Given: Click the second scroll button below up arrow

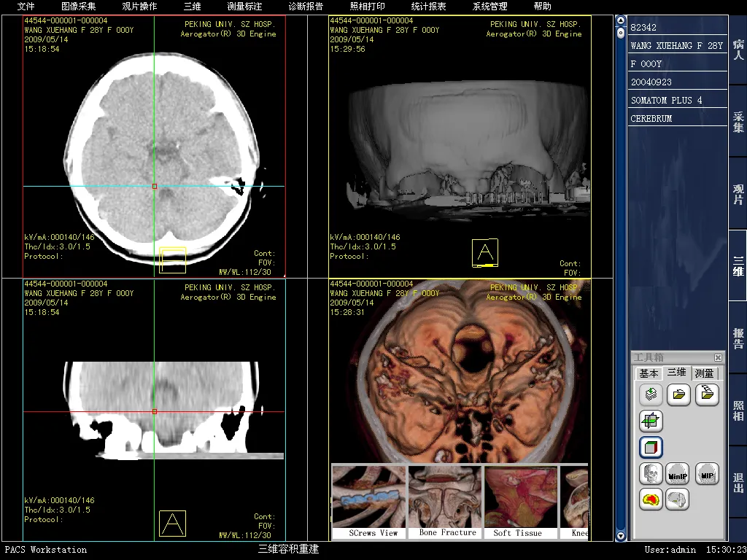Looking at the screenshot, I should (x=620, y=33).
